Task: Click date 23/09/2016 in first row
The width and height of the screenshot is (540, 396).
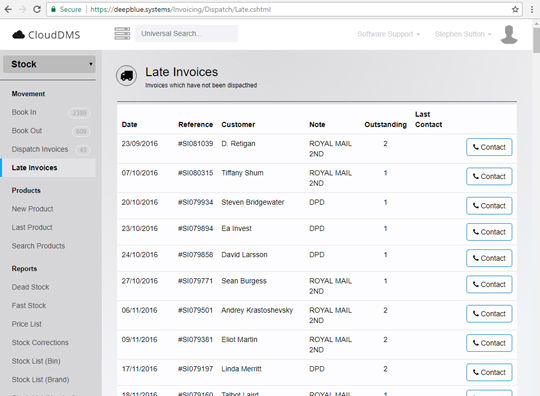Action: (x=140, y=144)
